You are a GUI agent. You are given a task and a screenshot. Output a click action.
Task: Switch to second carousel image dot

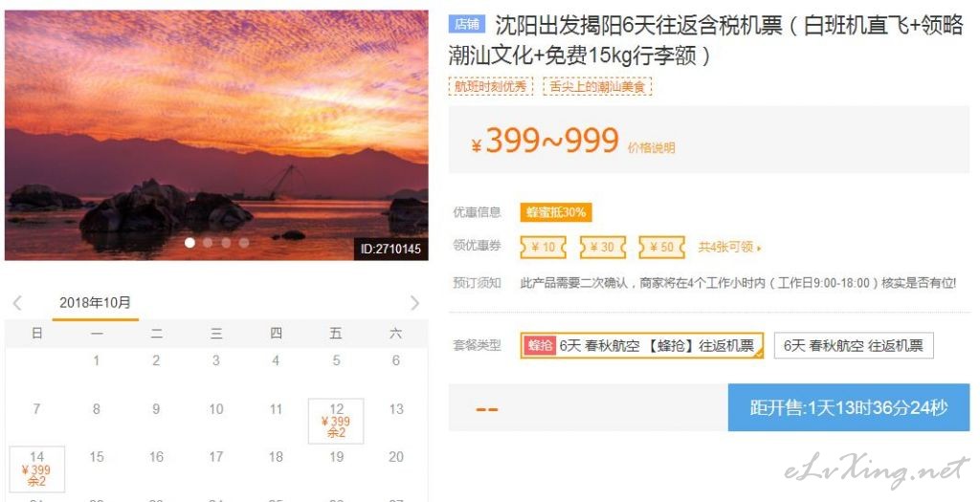point(208,242)
